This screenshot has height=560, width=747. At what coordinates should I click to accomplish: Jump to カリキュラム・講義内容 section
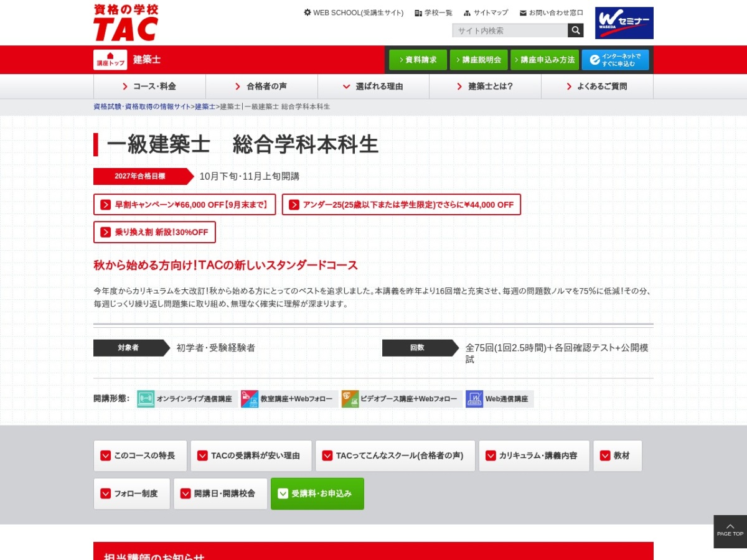(534, 456)
